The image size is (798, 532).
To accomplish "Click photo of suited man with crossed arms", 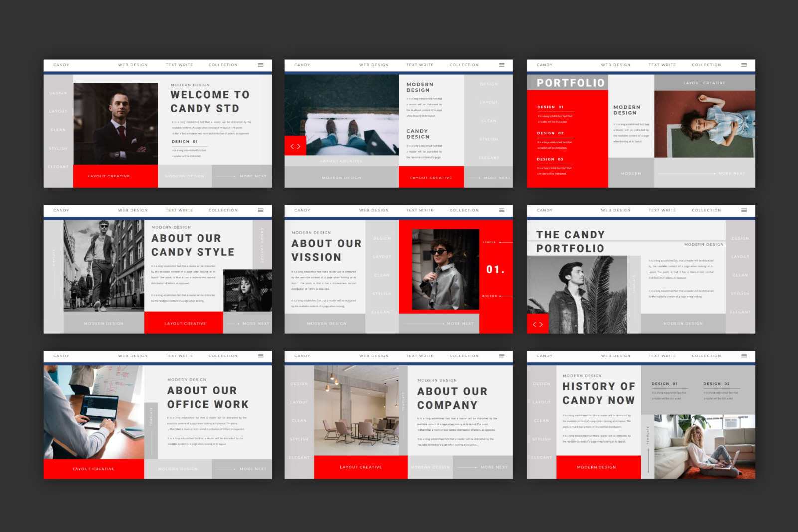I will coord(116,124).
